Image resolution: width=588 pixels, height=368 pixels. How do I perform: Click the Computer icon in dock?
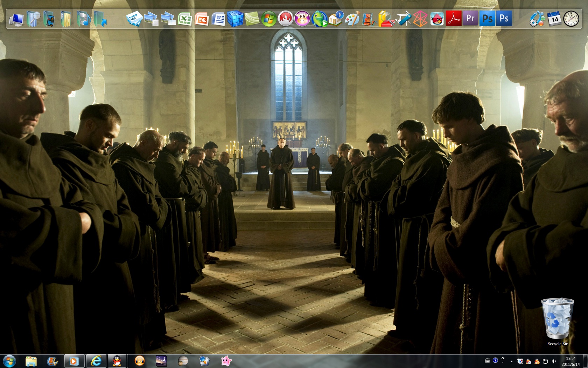[16, 19]
